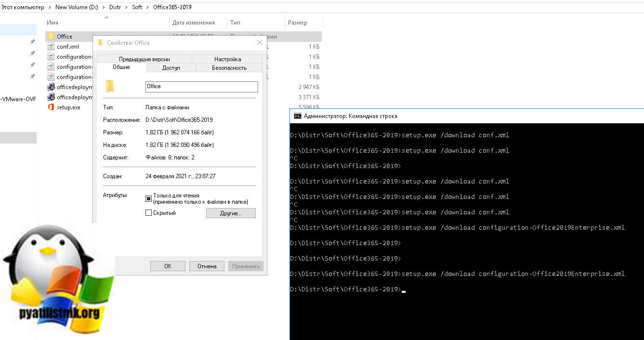Screen dimensions: 644x340
Task: Click the large folder icon in Properties dialog
Action: pyautogui.click(x=110, y=86)
